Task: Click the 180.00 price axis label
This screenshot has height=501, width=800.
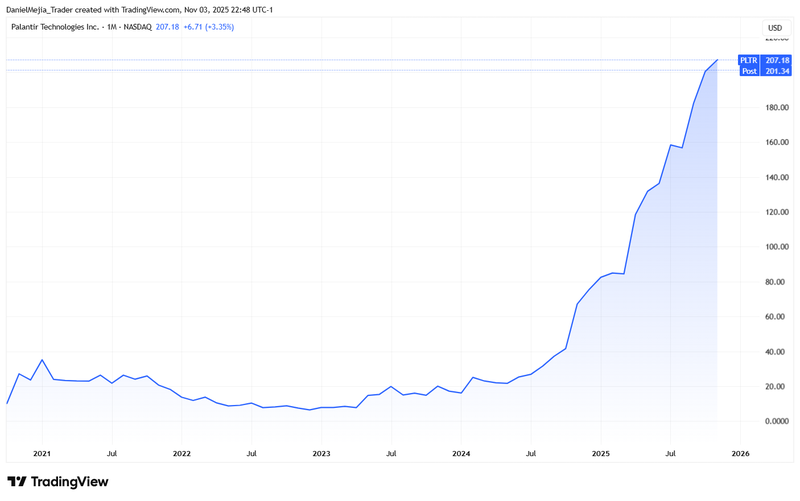Action: click(777, 108)
